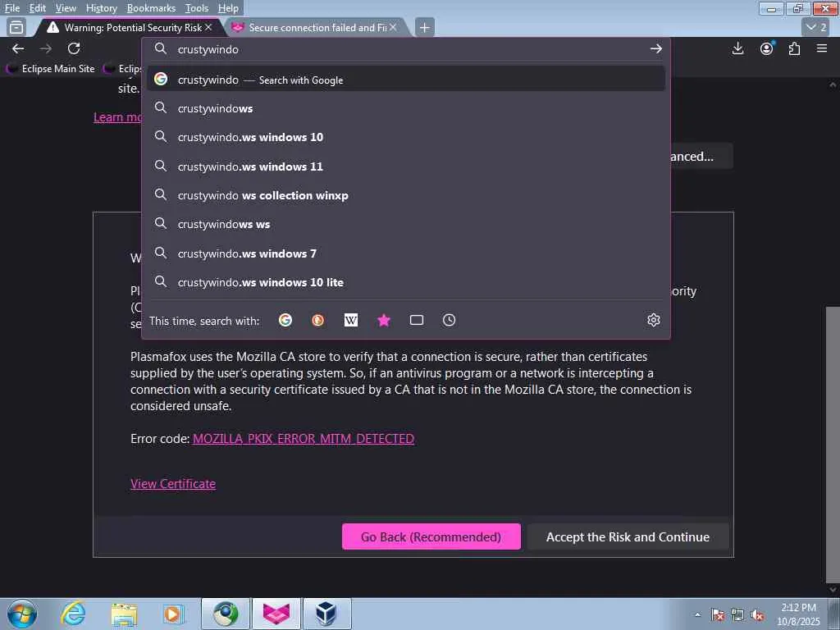
Task: Search bookmarks with the star icon
Action: [x=384, y=321]
